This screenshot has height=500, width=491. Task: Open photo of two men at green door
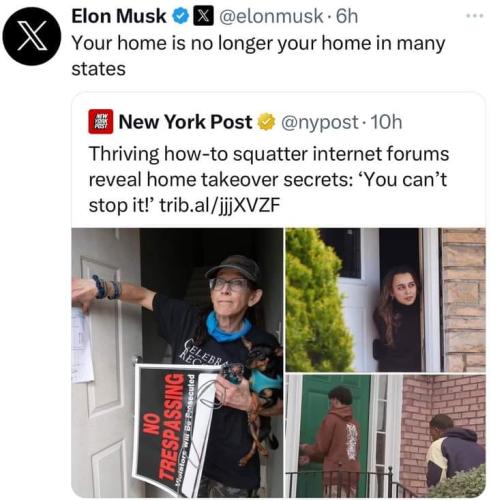point(385,436)
